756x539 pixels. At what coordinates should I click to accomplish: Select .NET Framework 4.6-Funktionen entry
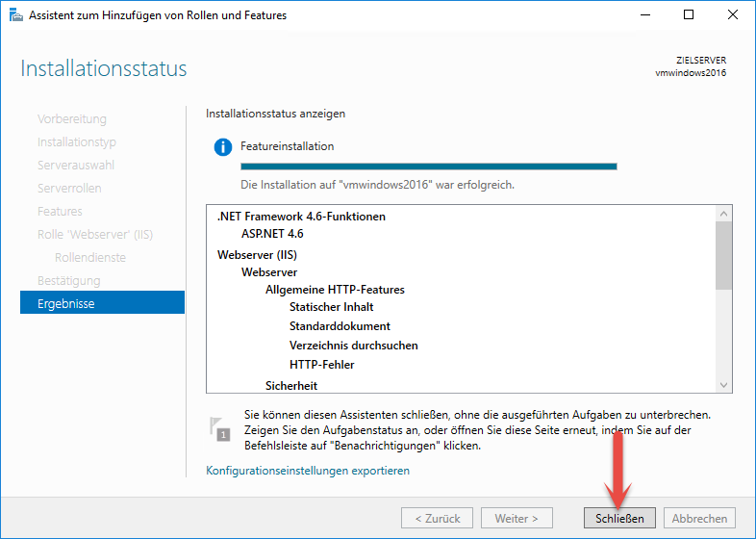pyautogui.click(x=301, y=217)
